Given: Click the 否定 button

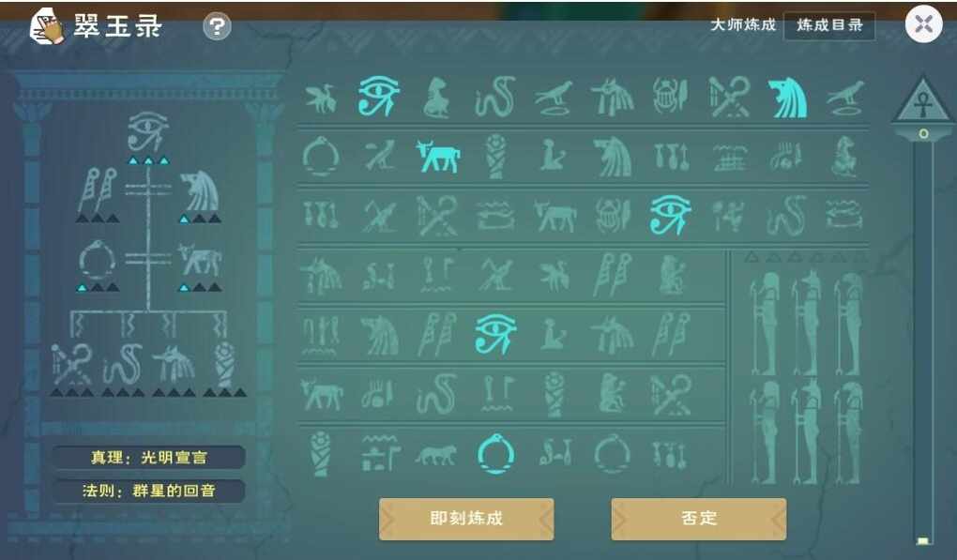Looking at the screenshot, I should point(699,519).
